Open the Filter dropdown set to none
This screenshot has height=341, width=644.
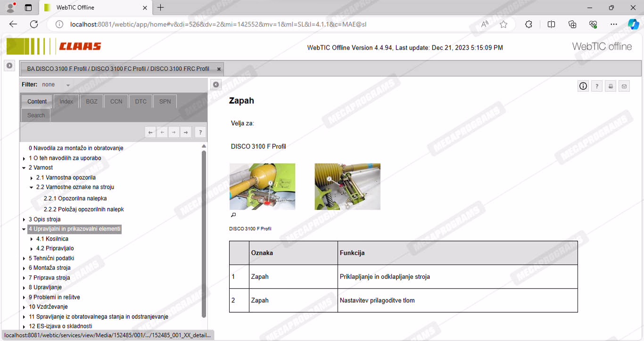tap(68, 85)
